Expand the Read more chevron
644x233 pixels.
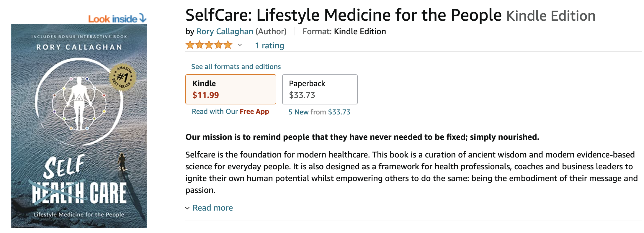coord(187,208)
